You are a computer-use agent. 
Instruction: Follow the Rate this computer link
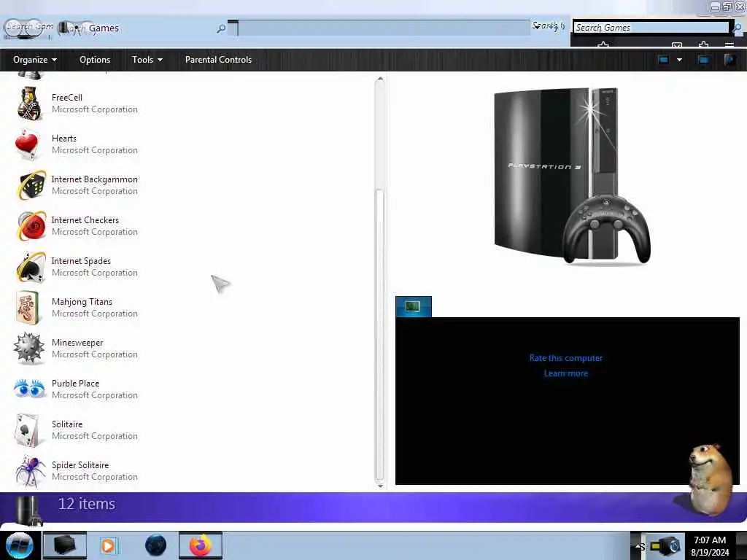click(x=566, y=358)
